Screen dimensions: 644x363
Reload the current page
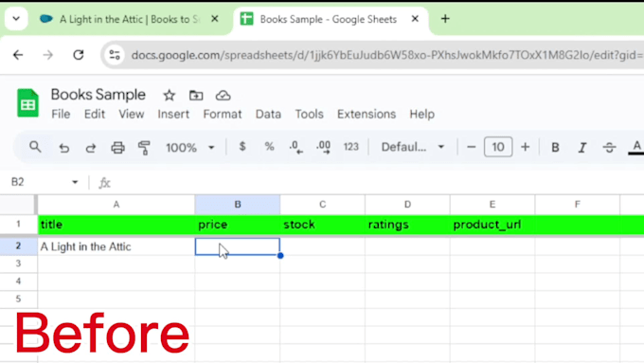[79, 55]
